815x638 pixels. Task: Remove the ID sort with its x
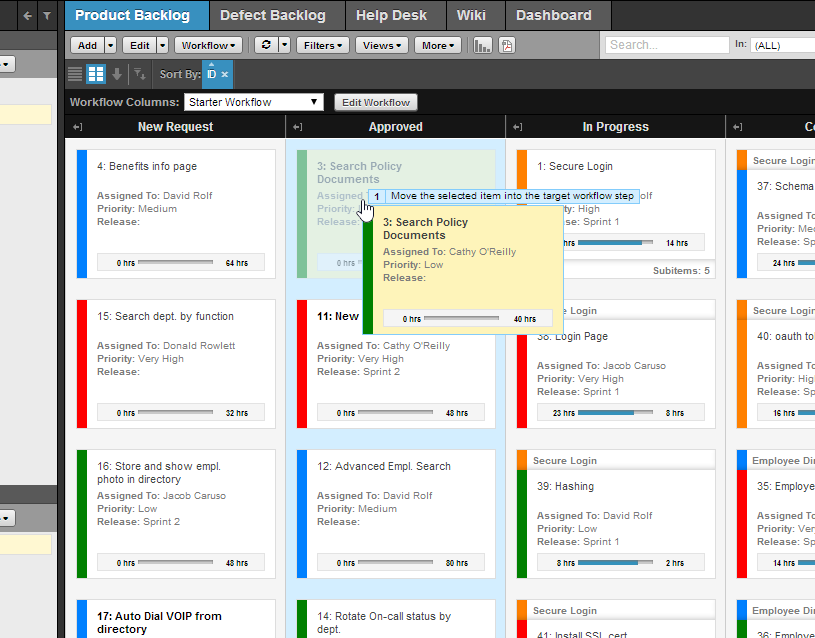point(225,74)
